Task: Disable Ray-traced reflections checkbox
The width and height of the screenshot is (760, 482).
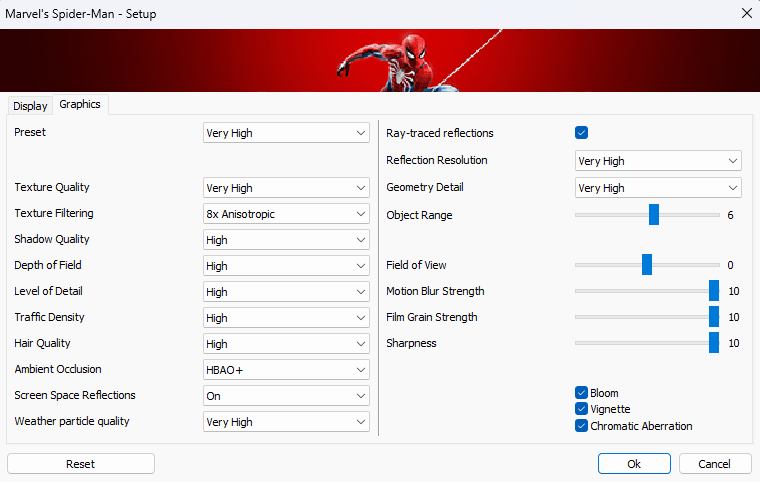Action: [x=581, y=133]
